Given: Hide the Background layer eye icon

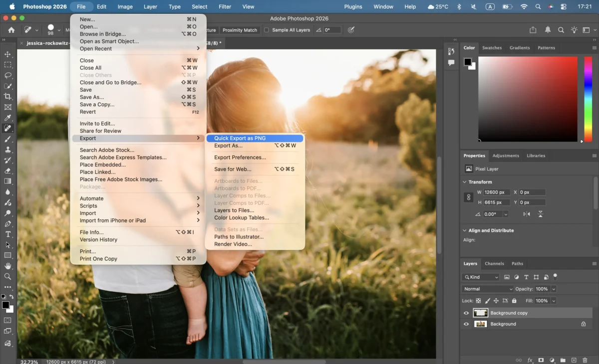Looking at the screenshot, I should (466, 324).
